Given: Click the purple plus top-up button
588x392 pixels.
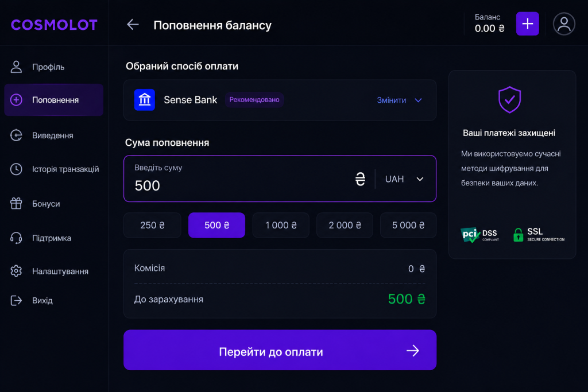Looking at the screenshot, I should pyautogui.click(x=527, y=24).
